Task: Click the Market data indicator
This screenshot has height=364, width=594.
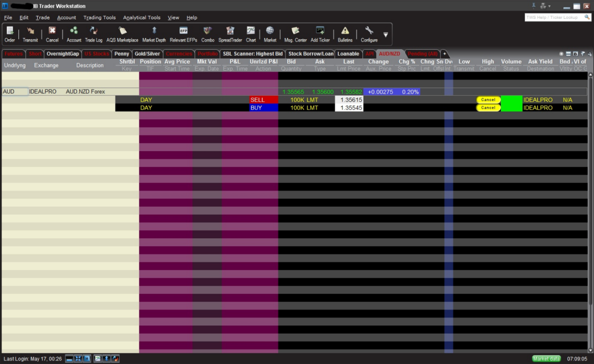Action: (546, 359)
